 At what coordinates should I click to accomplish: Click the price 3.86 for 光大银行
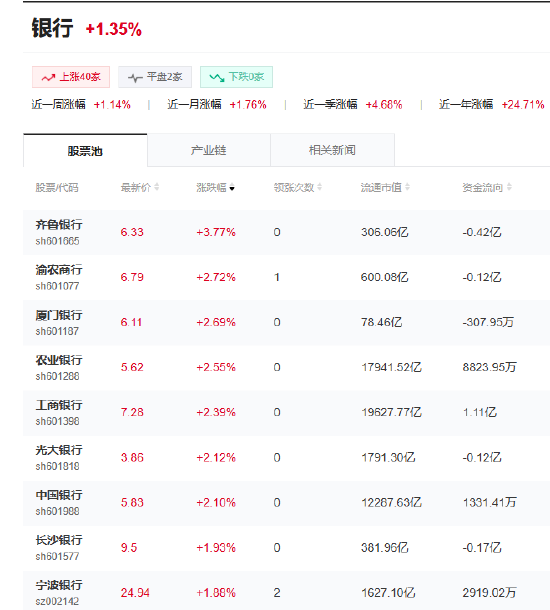(x=132, y=458)
